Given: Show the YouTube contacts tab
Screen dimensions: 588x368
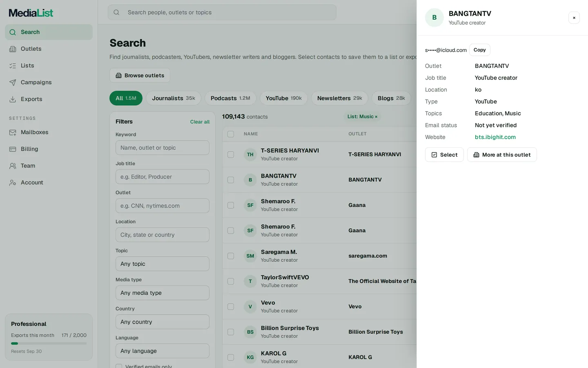Looking at the screenshot, I should coord(284,98).
